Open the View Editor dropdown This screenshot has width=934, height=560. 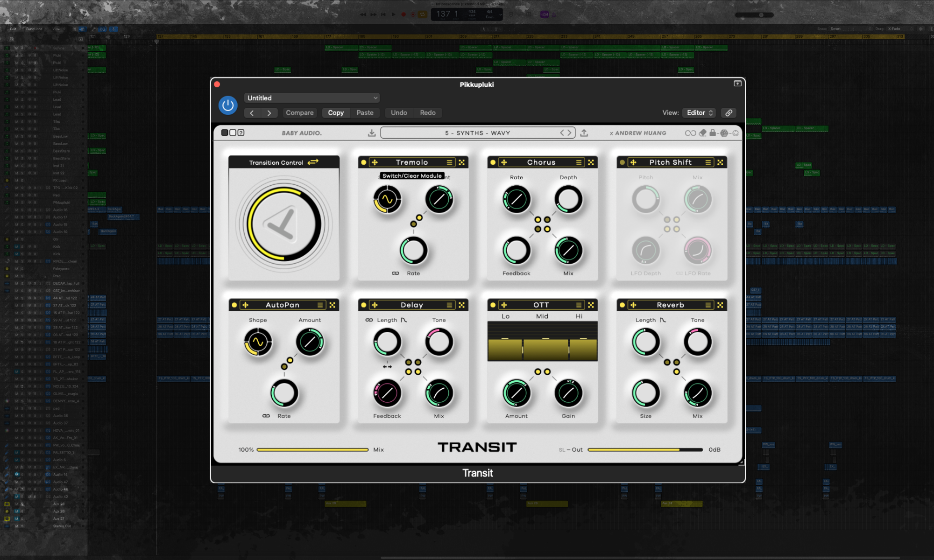pos(699,113)
